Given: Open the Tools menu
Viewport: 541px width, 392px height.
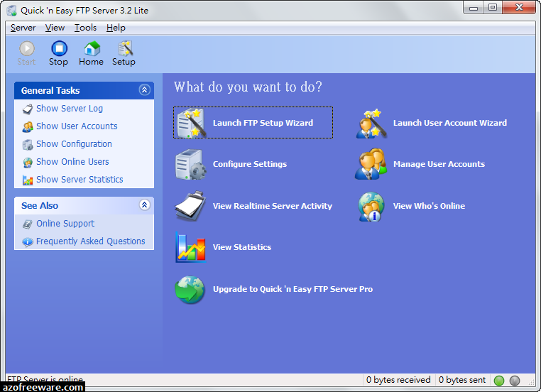Looking at the screenshot, I should click(86, 28).
